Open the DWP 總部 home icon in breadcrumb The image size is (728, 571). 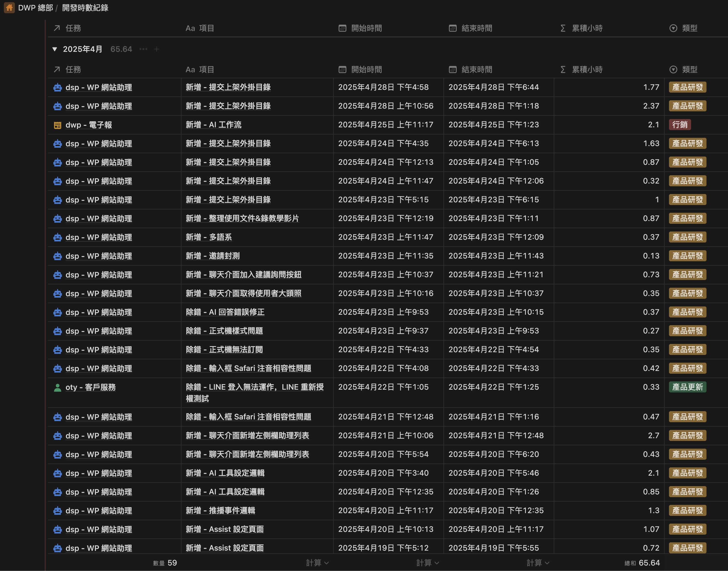[x=9, y=8]
